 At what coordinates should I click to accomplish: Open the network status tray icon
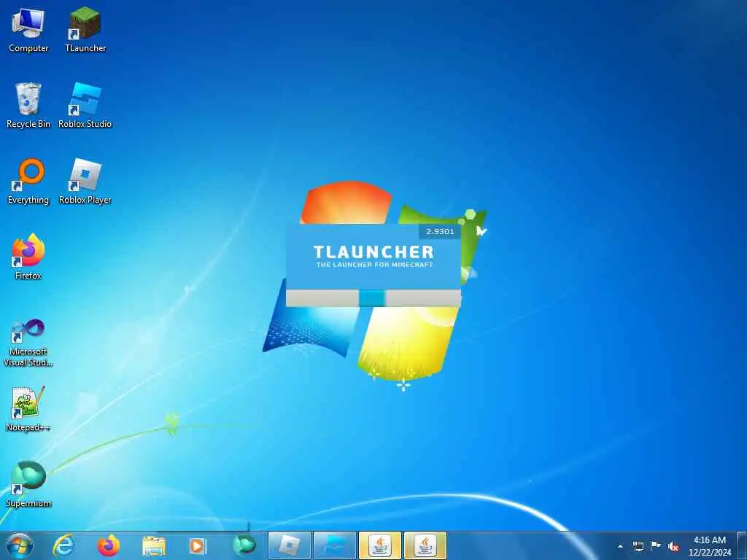coord(638,546)
